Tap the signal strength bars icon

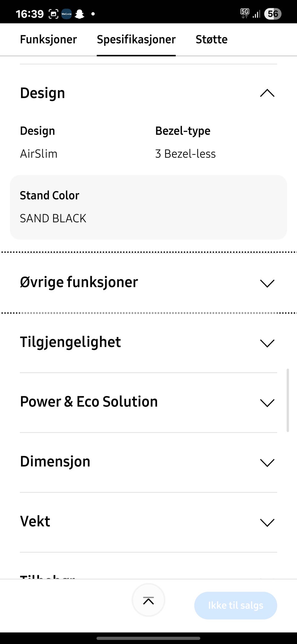(x=256, y=14)
